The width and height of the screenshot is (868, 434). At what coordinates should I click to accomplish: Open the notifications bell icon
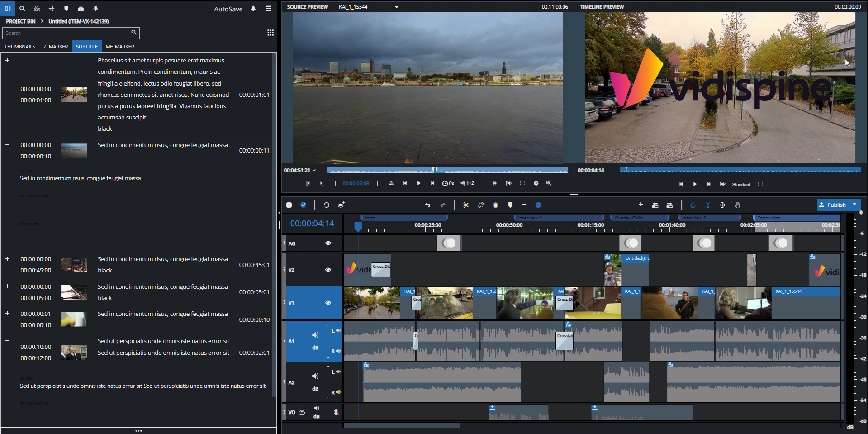tap(253, 9)
